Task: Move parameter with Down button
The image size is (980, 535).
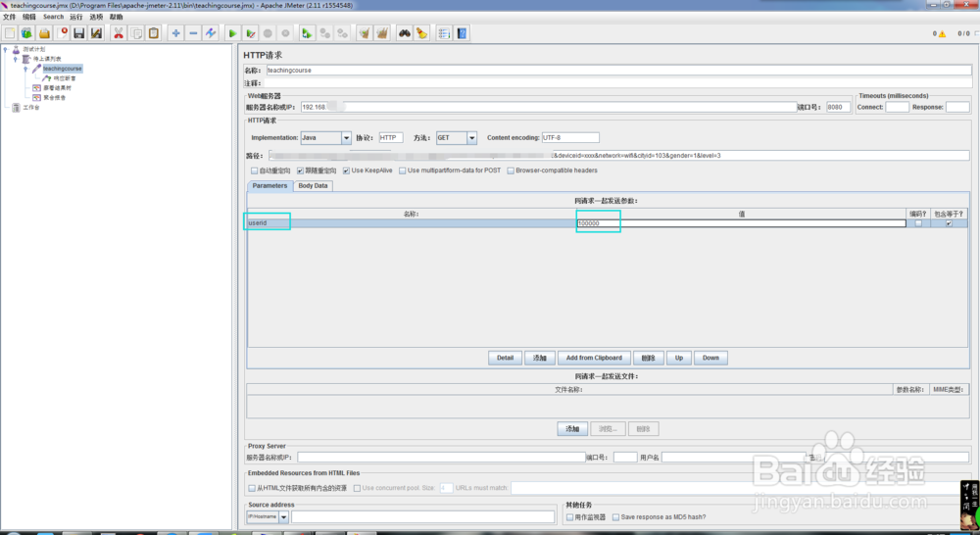Action: click(x=710, y=358)
